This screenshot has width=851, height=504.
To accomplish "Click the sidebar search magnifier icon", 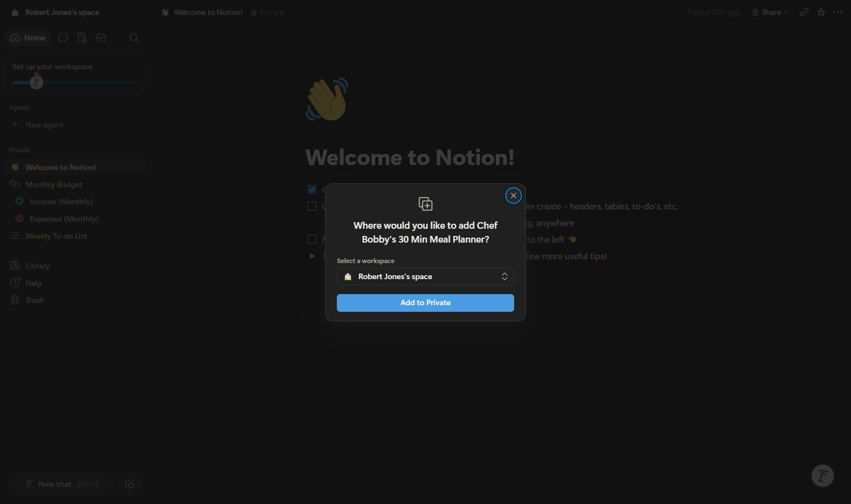I will point(134,38).
